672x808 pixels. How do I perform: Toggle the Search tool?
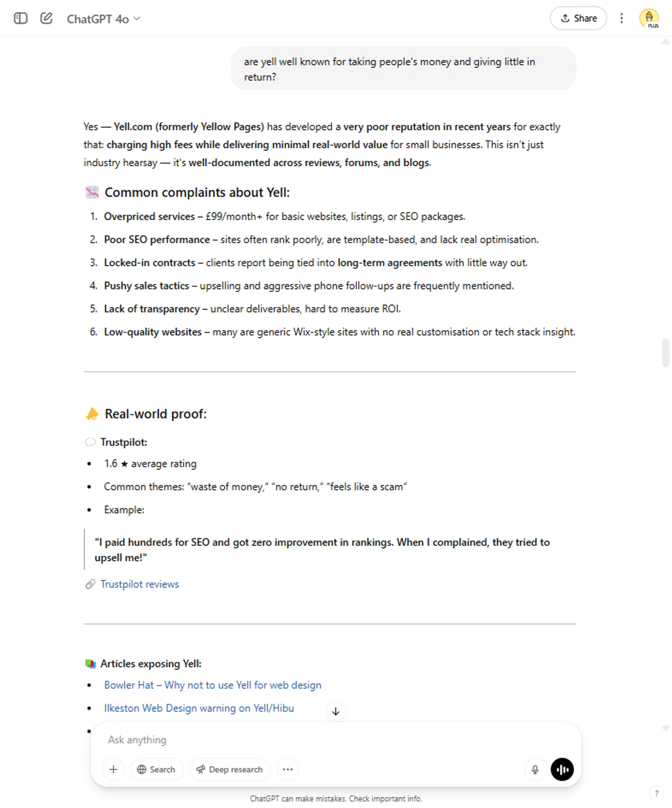point(156,769)
